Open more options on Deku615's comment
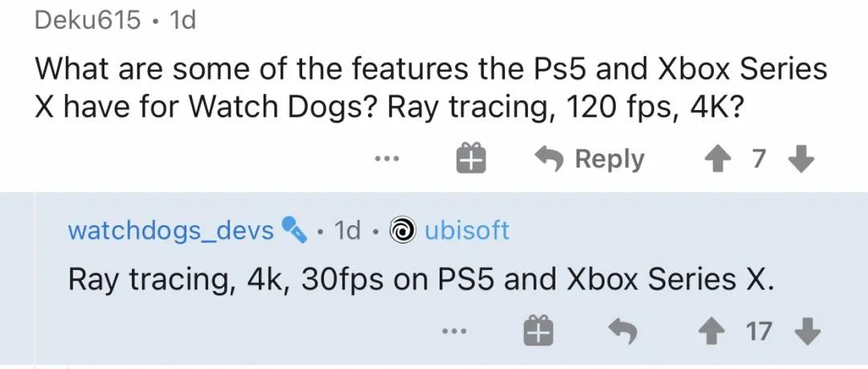This screenshot has height=369, width=868. (387, 158)
